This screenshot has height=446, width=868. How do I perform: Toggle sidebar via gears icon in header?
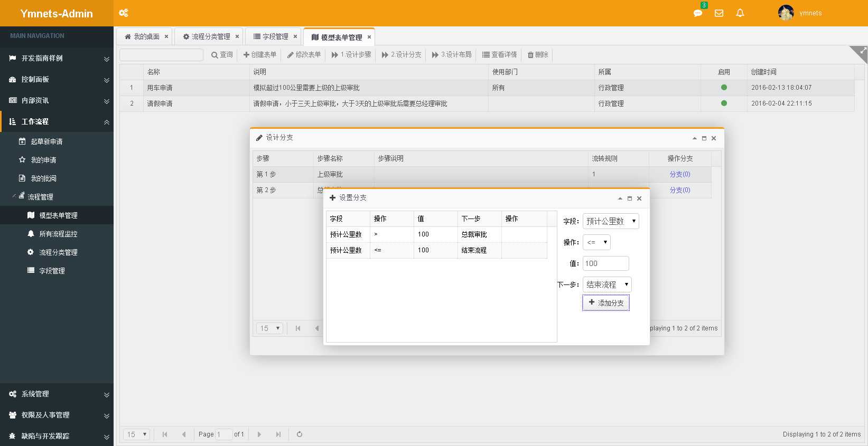124,13
